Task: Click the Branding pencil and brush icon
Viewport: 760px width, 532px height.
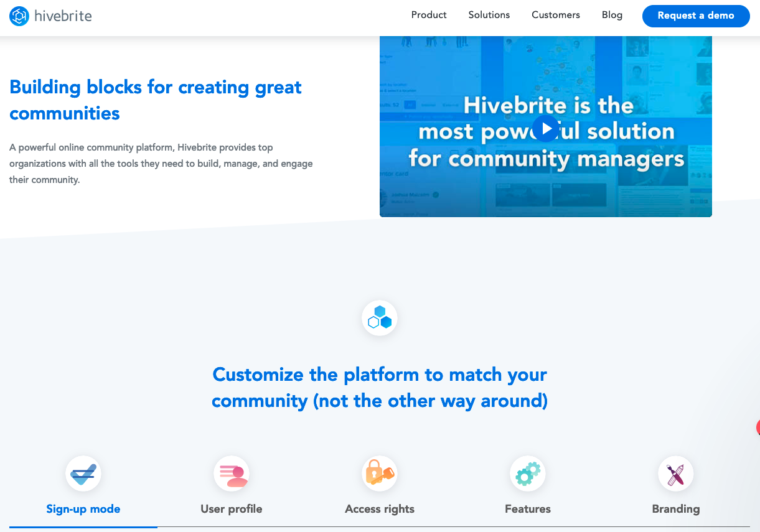Action: point(676,474)
